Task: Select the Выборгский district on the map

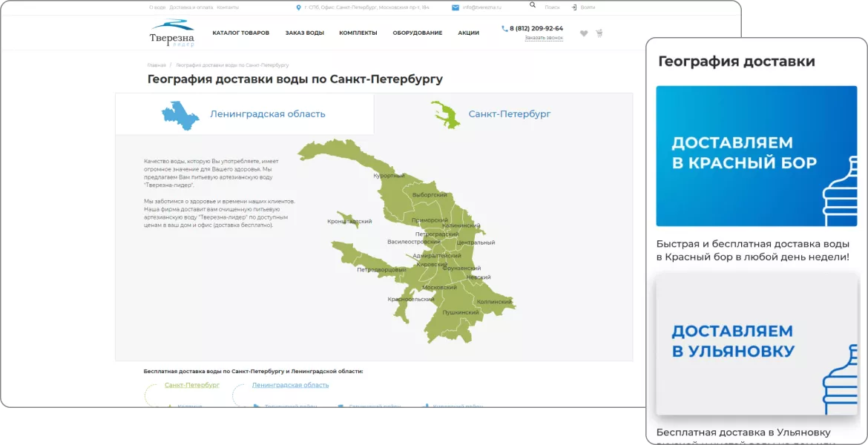Action: point(430,195)
